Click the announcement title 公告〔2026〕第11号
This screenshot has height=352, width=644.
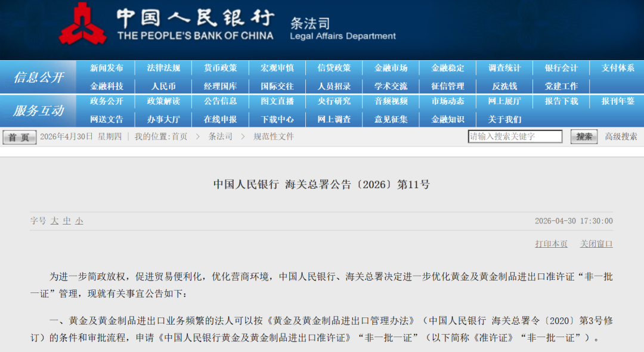(x=321, y=185)
